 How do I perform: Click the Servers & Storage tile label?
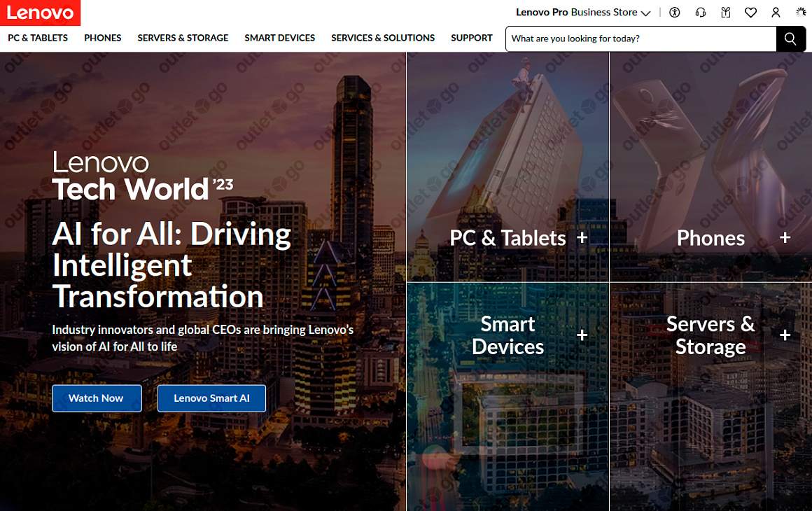pyautogui.click(x=710, y=335)
